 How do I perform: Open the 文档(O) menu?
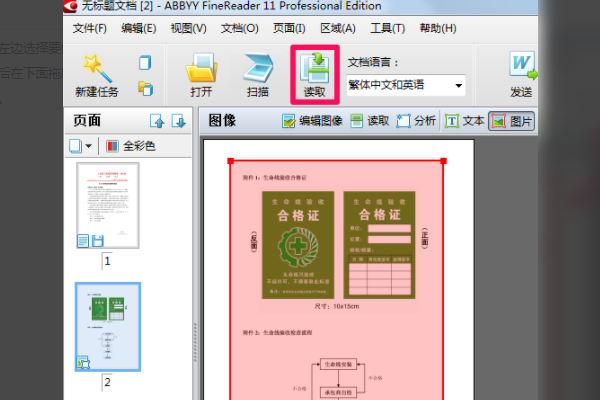click(240, 28)
